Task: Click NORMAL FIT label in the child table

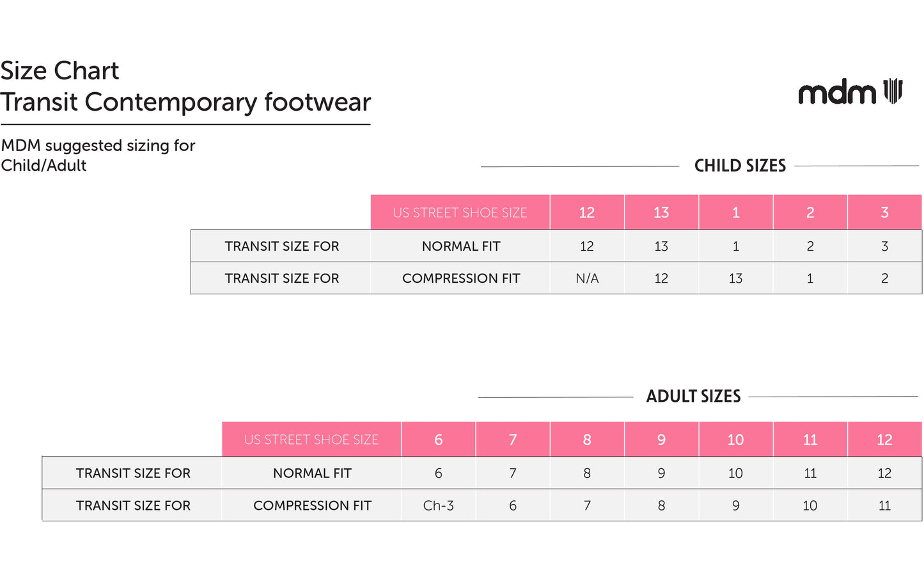Action: [460, 246]
